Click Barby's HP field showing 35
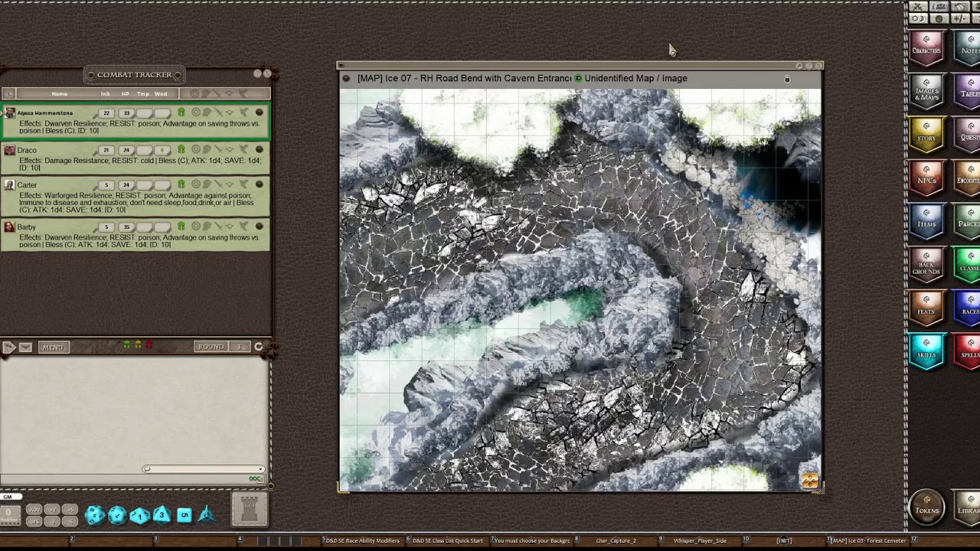 pyautogui.click(x=126, y=227)
